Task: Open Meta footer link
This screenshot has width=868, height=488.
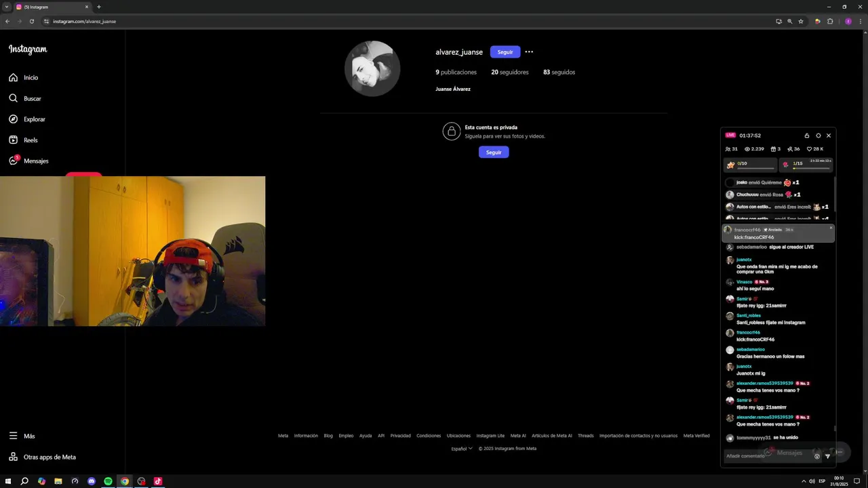Action: point(283,436)
